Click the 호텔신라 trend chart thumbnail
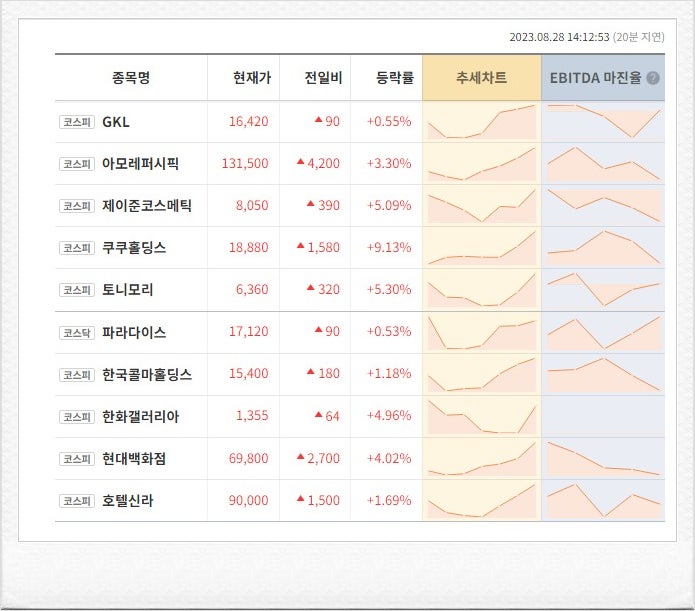The height and width of the screenshot is (611, 695). (481, 501)
